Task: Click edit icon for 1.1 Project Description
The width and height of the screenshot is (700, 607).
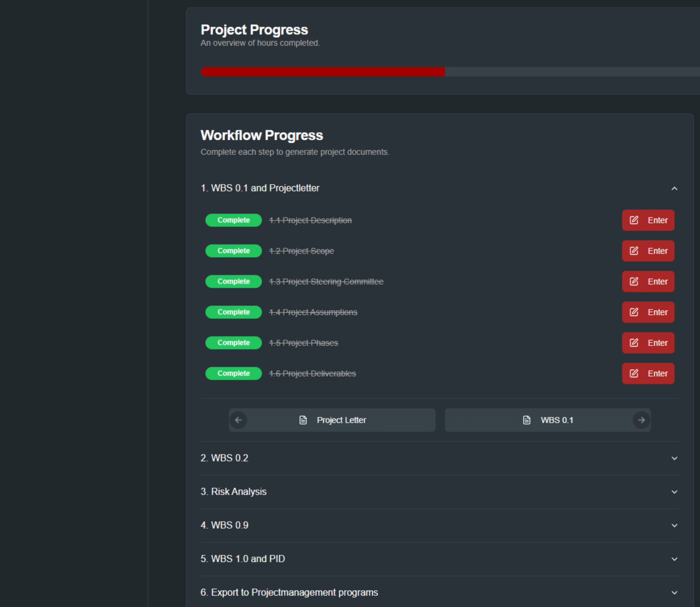Action: (x=634, y=220)
